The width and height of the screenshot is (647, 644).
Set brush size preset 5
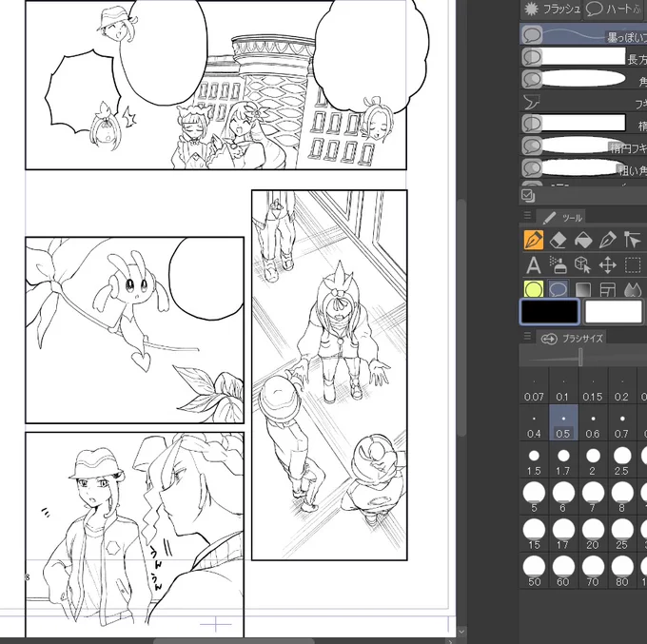pos(534,498)
